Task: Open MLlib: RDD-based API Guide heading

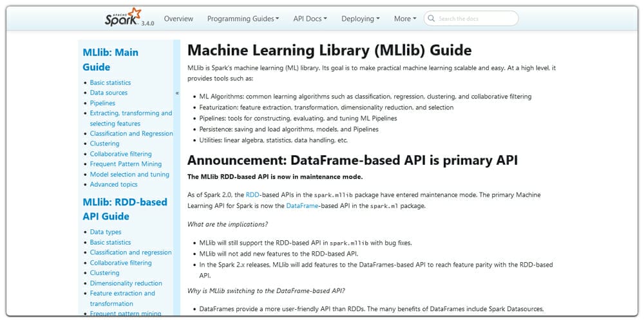Action: click(x=124, y=209)
